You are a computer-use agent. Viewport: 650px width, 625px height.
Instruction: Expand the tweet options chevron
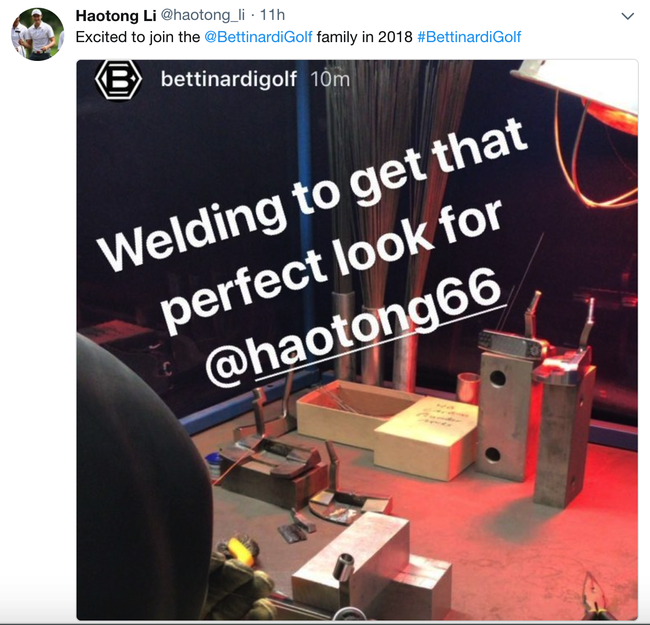[628, 16]
